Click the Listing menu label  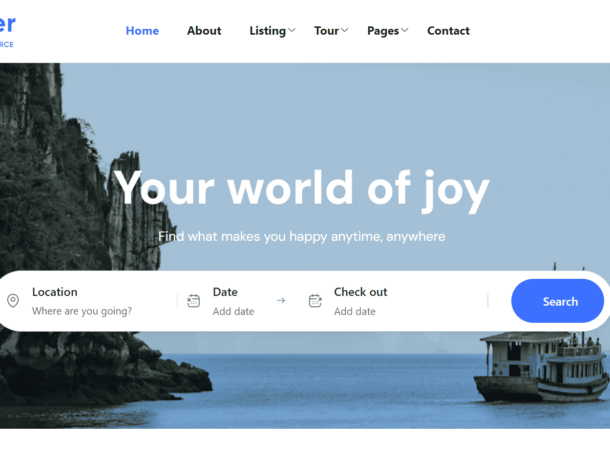point(268,31)
